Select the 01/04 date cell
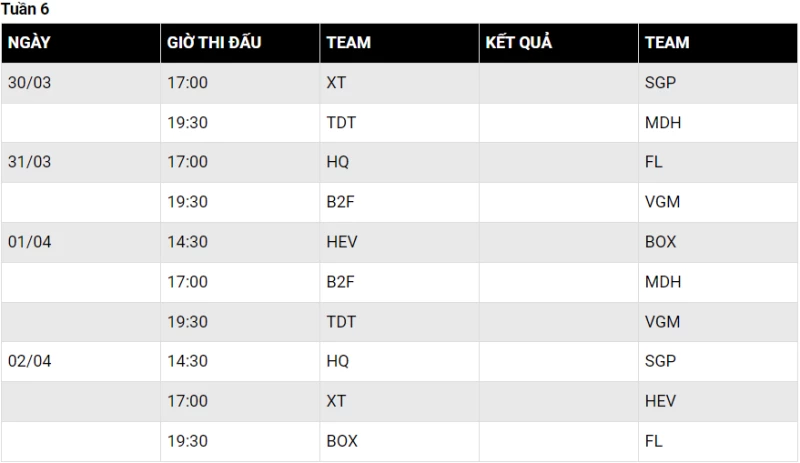 pyautogui.click(x=29, y=242)
